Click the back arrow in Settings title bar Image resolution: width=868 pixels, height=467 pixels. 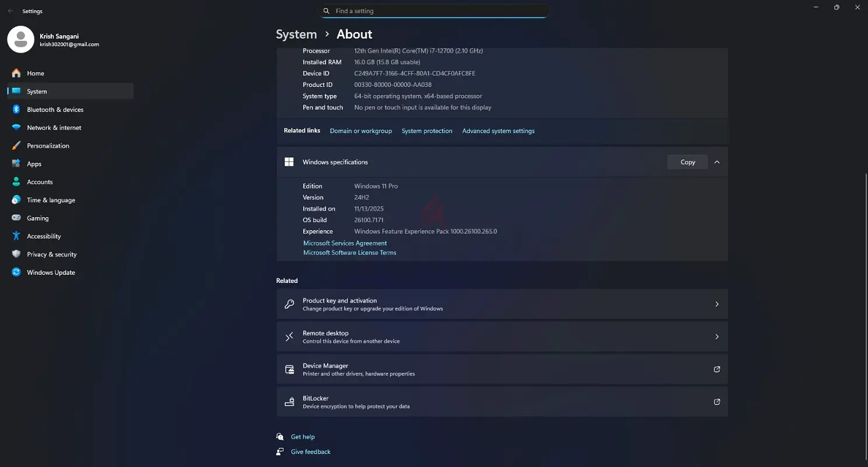(10, 11)
